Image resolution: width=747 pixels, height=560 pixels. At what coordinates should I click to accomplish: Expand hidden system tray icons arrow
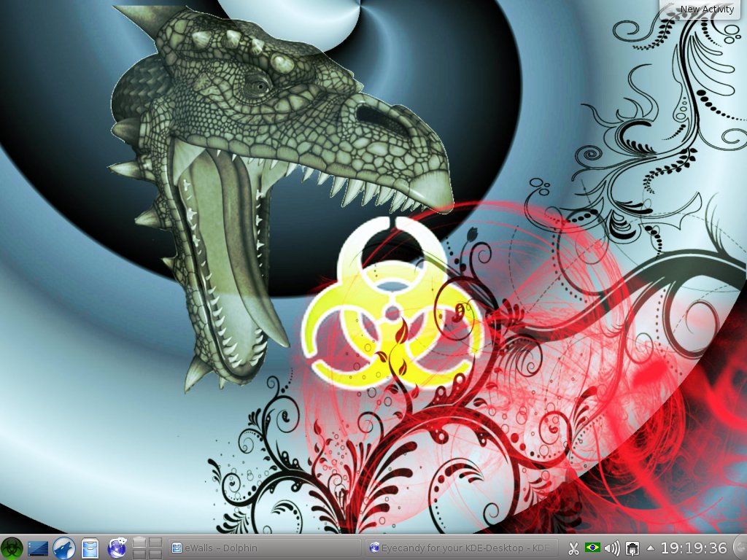pyautogui.click(x=650, y=548)
